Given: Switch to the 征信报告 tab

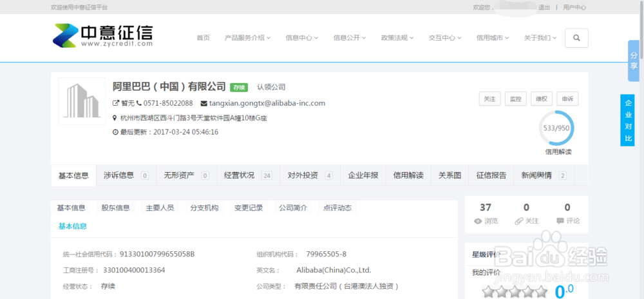Looking at the screenshot, I should (491, 176).
